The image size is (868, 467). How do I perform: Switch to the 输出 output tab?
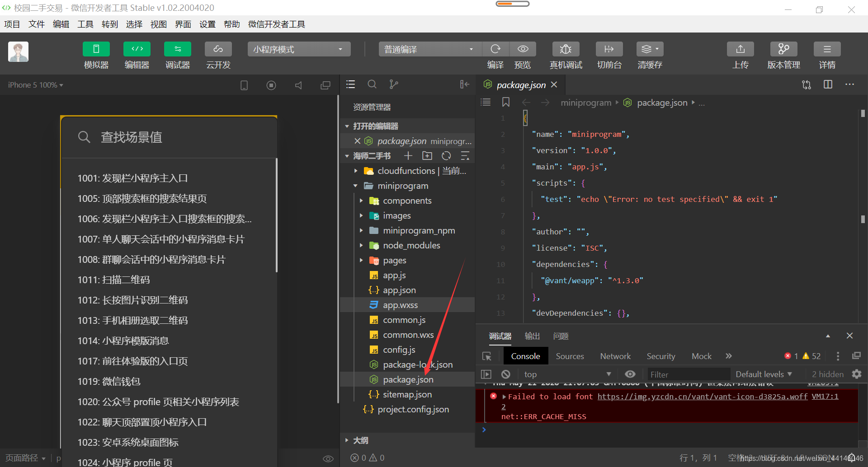[532, 336]
